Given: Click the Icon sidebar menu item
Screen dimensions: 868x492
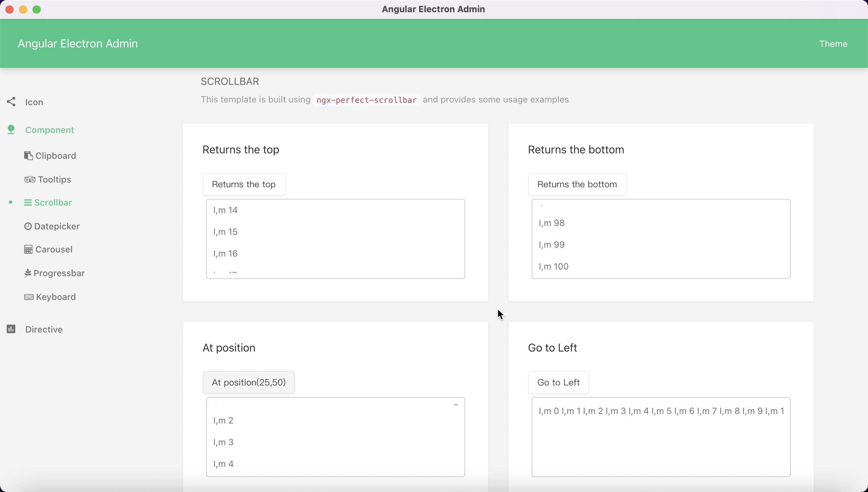Looking at the screenshot, I should pos(33,102).
